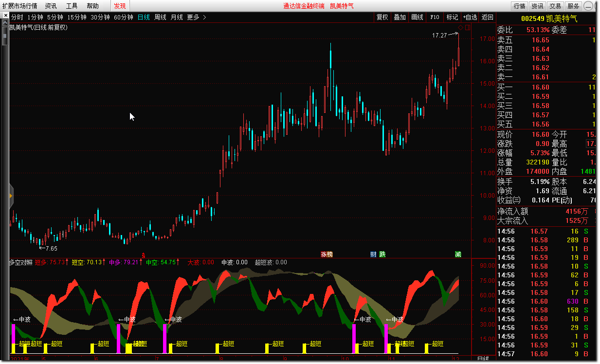
Task: Select the 1分钟 period
Action: pos(35,17)
